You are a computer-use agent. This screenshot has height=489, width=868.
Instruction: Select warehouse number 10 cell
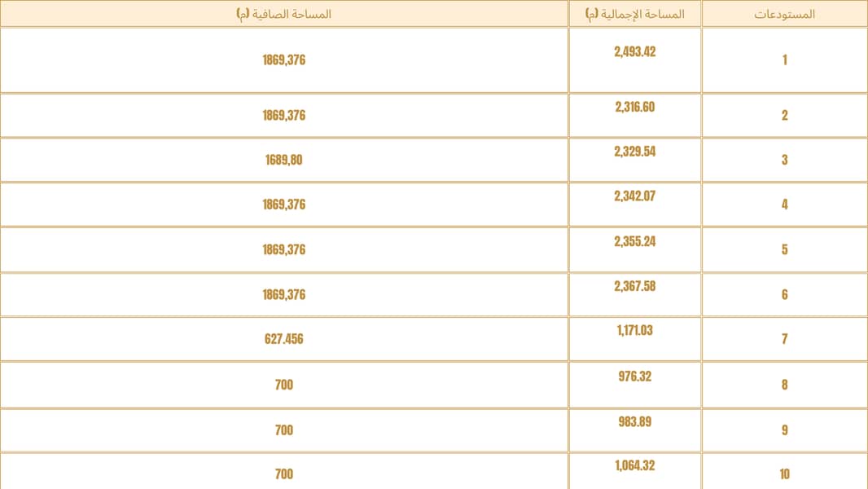784,474
